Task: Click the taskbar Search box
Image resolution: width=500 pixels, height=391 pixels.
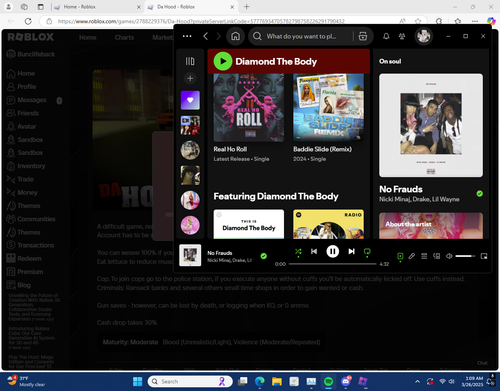Action: [190, 381]
